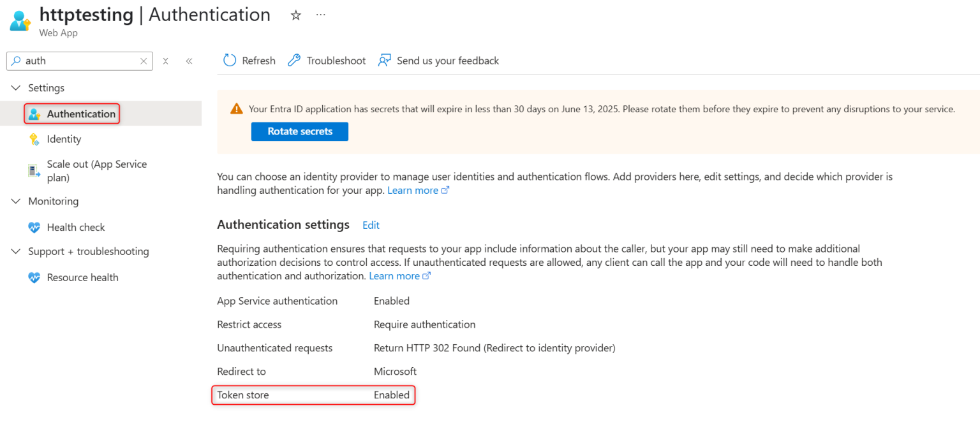Click the Token store 'Enabled' value
The height and width of the screenshot is (422, 980).
[392, 395]
